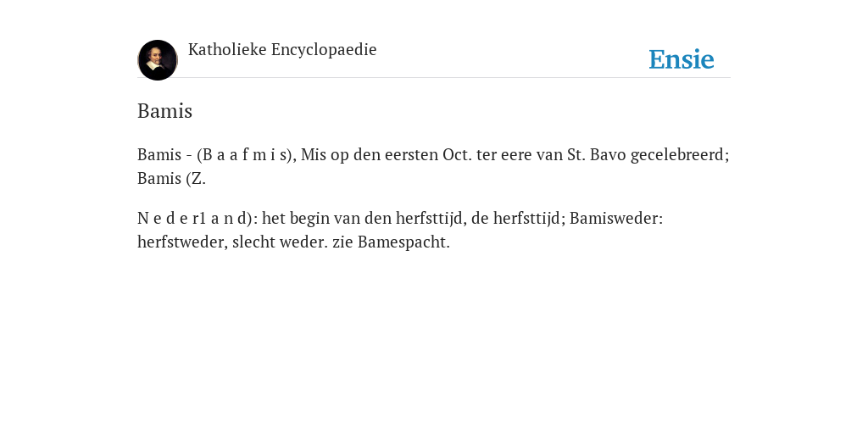Click the spaced text B a a f m i s
868x434 pixels.
(x=247, y=155)
